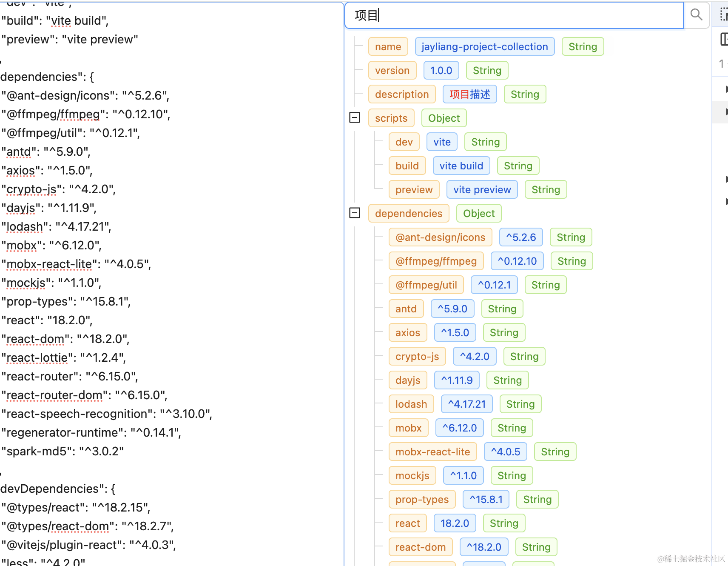Click the ^1.5.0 value tag
This screenshot has width=728, height=566.
[x=455, y=333]
